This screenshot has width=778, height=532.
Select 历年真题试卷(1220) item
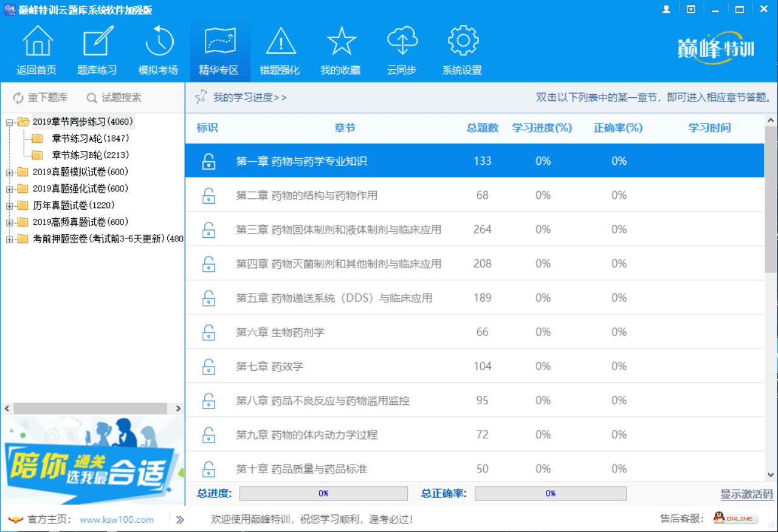(74, 206)
